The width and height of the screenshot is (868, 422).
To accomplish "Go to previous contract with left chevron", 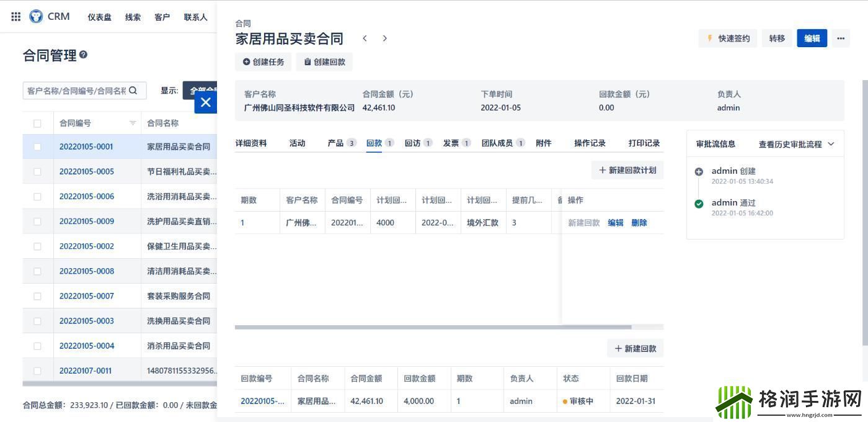I will (365, 38).
